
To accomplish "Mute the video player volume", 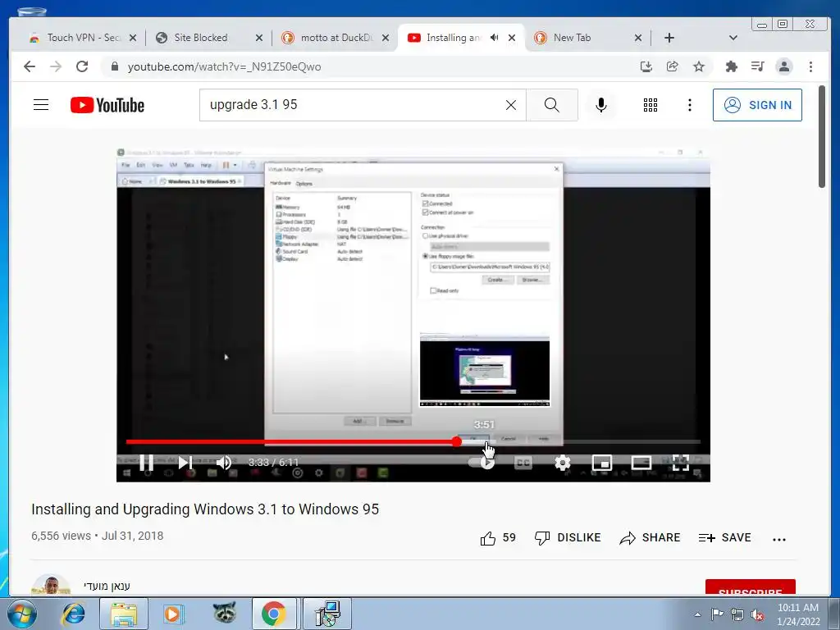I will tap(224, 462).
